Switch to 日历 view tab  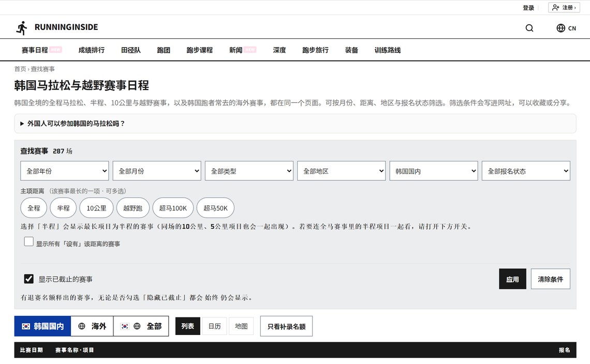pos(214,326)
